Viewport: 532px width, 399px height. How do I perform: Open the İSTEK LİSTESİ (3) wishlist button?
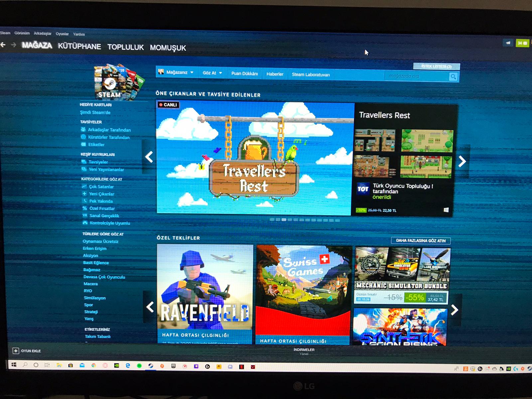coord(437,66)
